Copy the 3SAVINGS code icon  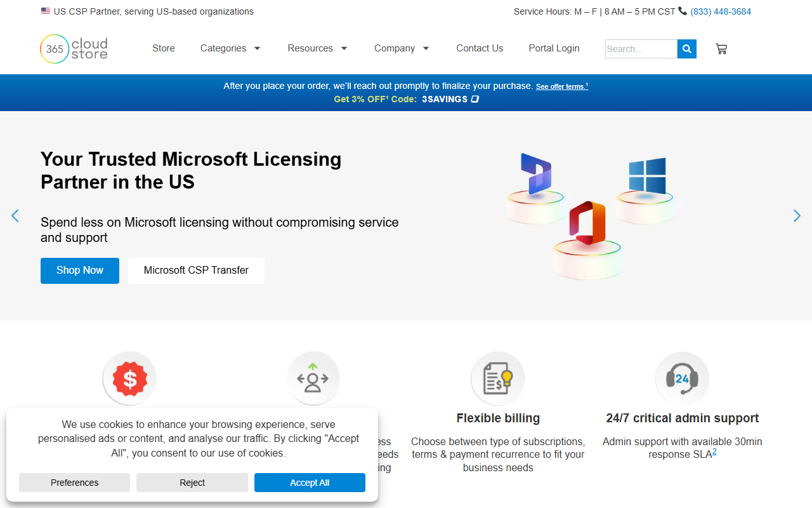[475, 99]
